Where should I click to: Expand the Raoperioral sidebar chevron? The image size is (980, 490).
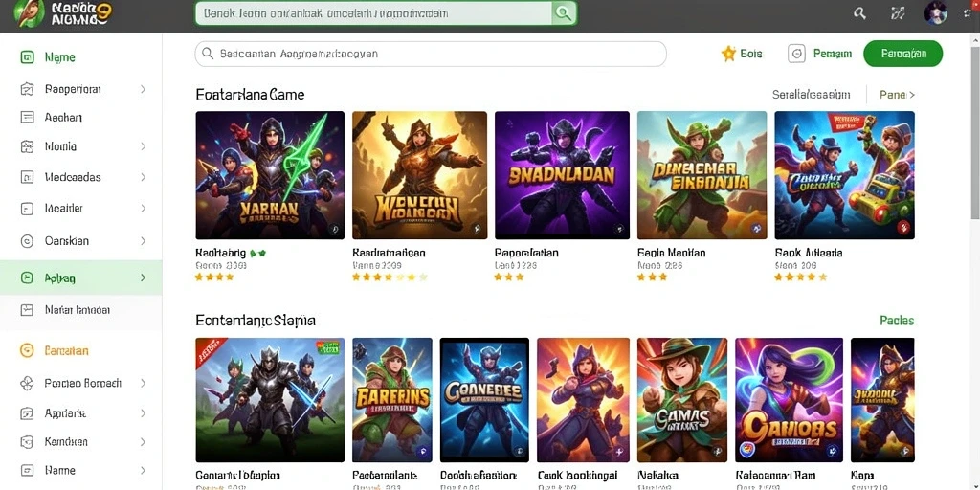(x=144, y=89)
